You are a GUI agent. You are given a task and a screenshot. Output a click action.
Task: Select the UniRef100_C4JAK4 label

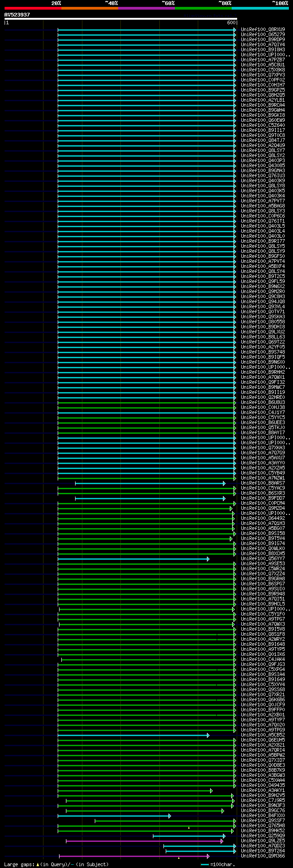[x=263, y=659]
